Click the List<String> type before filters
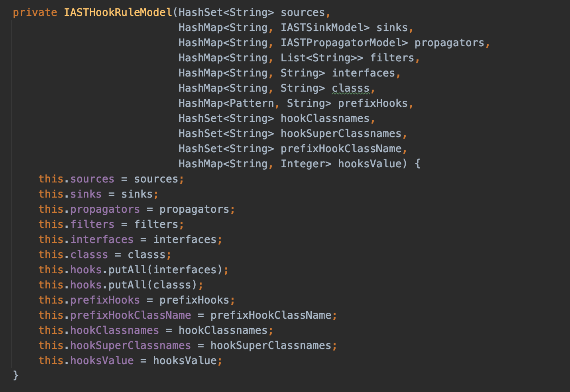This screenshot has height=392, width=570. coord(322,58)
